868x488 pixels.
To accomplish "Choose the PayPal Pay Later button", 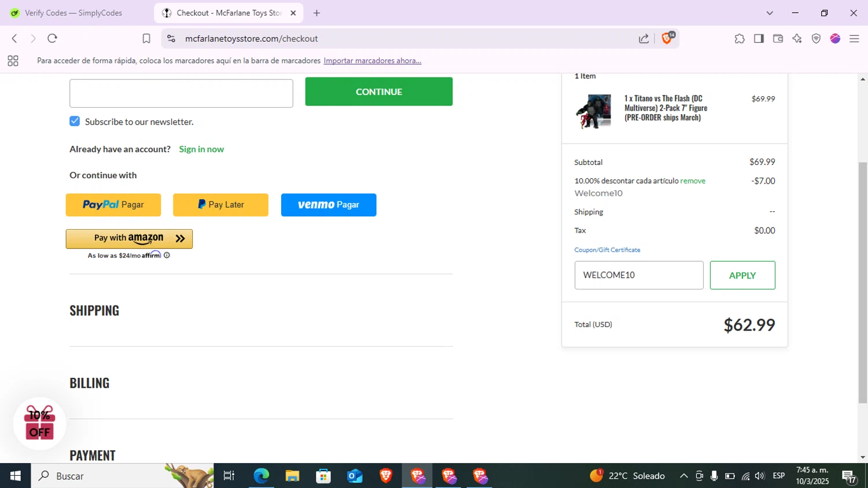I will click(x=220, y=205).
